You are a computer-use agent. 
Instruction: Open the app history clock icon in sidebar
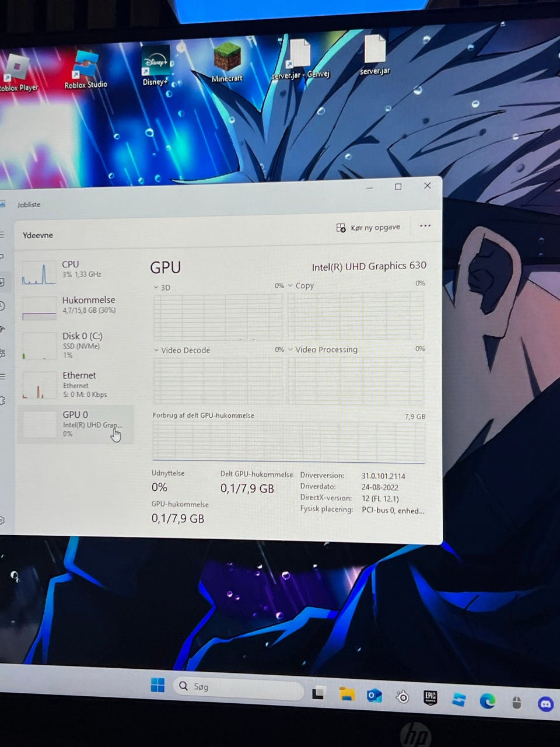point(3,305)
